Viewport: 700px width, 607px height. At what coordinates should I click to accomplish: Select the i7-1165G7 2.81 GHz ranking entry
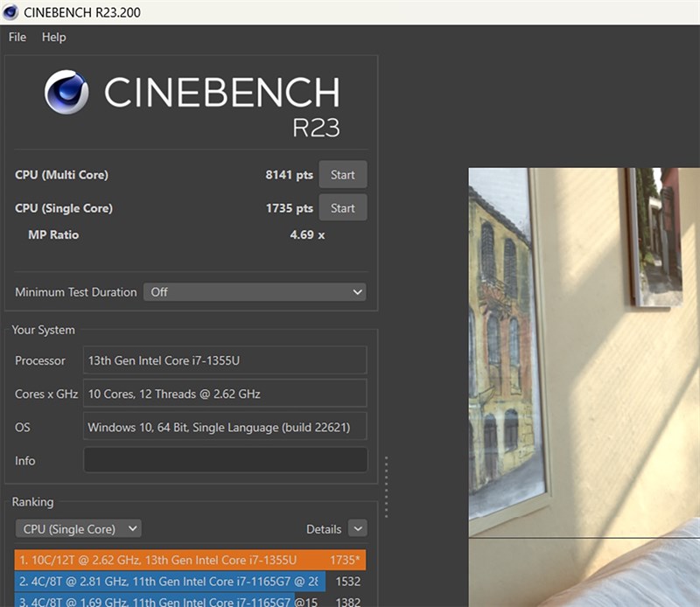point(190,581)
